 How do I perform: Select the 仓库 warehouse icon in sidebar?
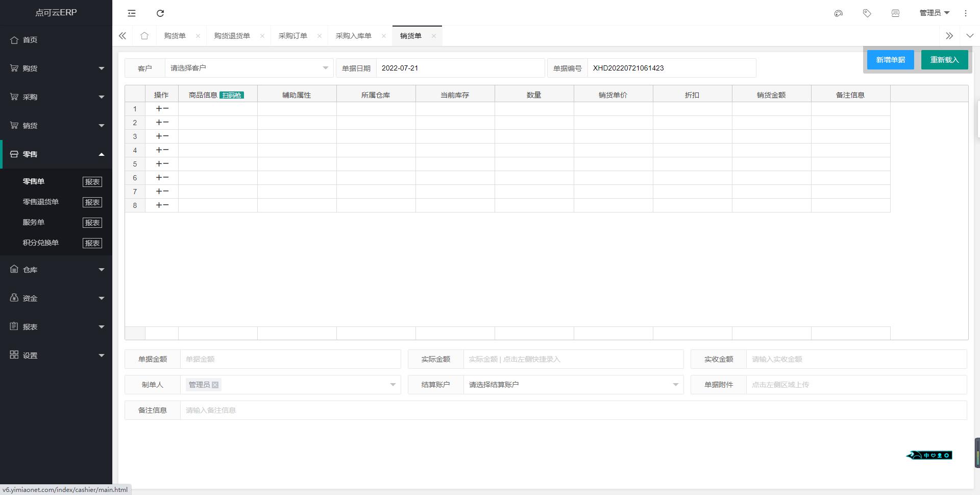pos(14,269)
